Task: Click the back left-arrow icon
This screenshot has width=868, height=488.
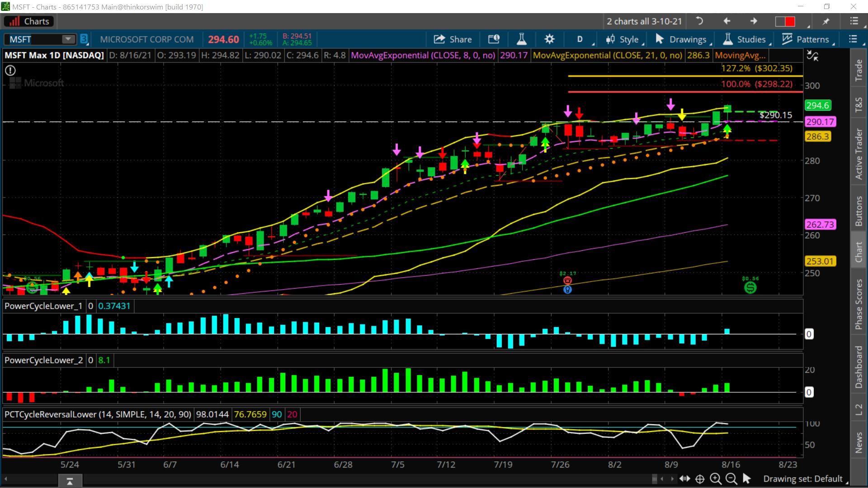Action: point(726,21)
